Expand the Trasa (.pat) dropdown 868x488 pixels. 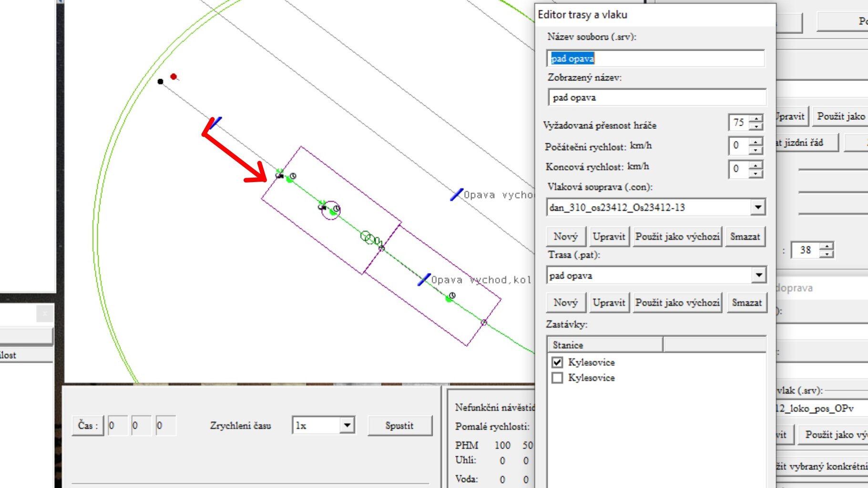758,275
